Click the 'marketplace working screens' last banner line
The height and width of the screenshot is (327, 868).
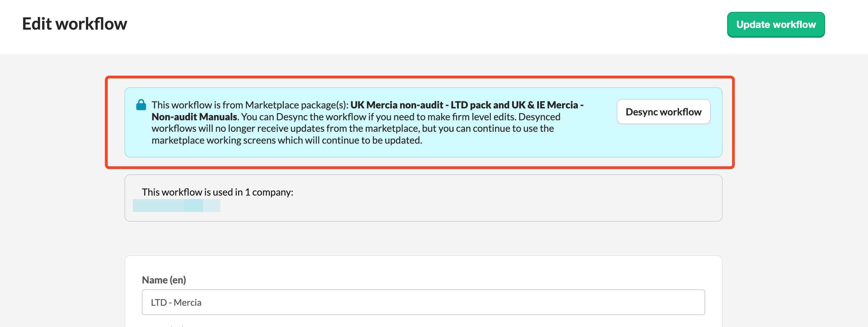[287, 140]
